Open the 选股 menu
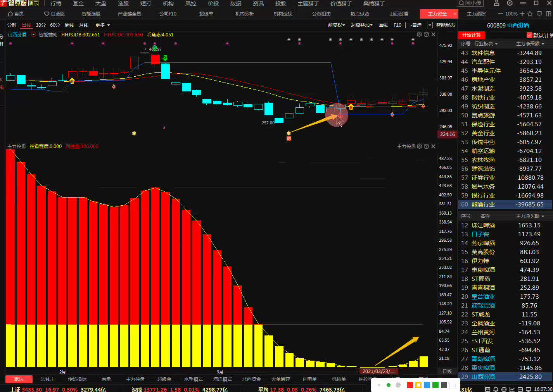Viewport: 553px width, 392px height. click(x=123, y=3)
